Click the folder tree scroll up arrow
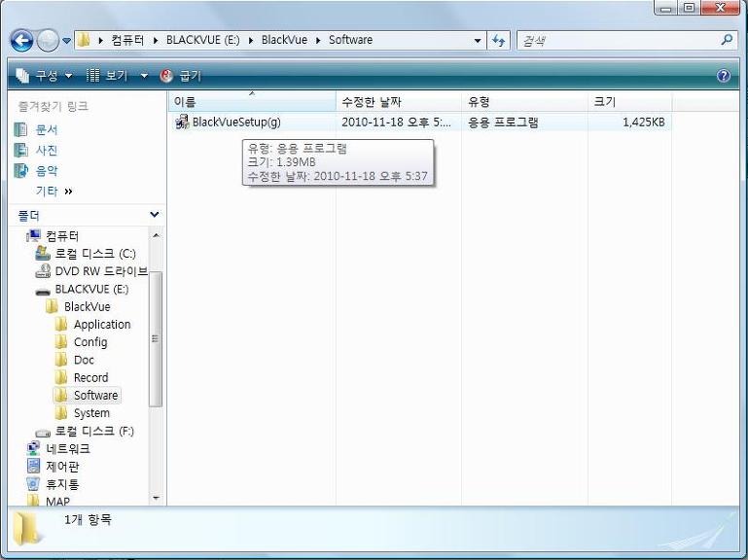Screen dimensions: 748x560 [156, 235]
